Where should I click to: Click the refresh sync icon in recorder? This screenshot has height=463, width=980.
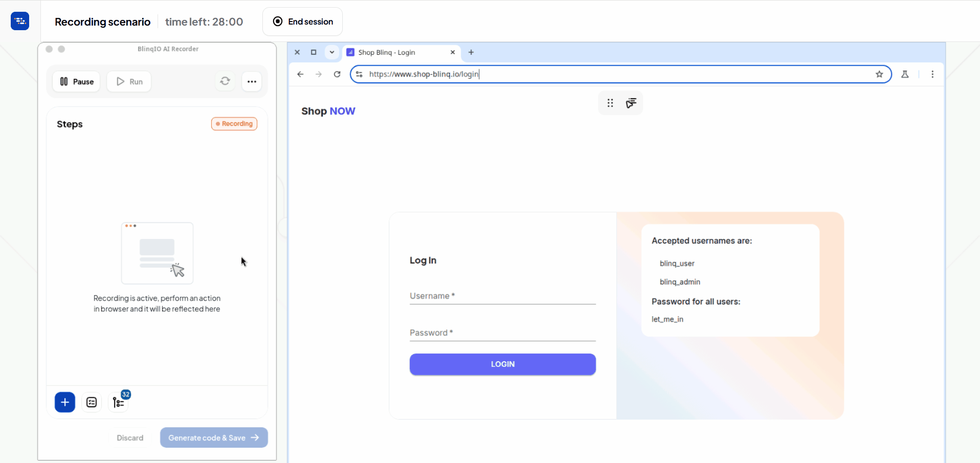pyautogui.click(x=225, y=81)
